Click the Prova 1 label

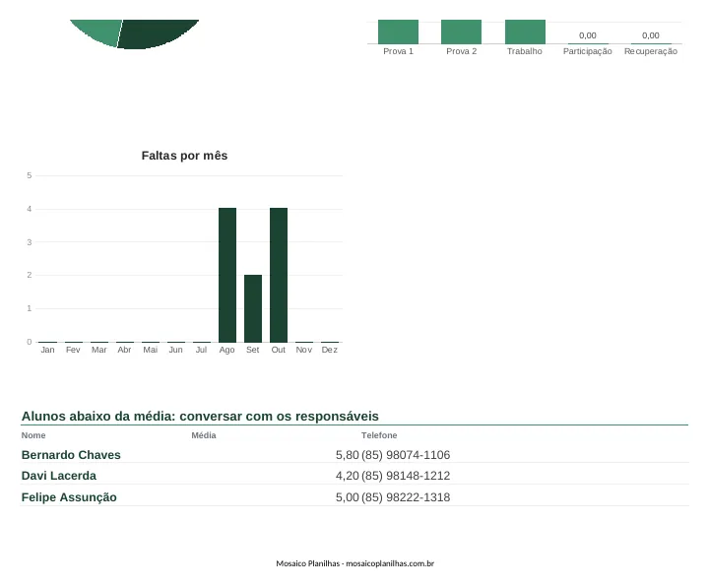pyautogui.click(x=398, y=51)
